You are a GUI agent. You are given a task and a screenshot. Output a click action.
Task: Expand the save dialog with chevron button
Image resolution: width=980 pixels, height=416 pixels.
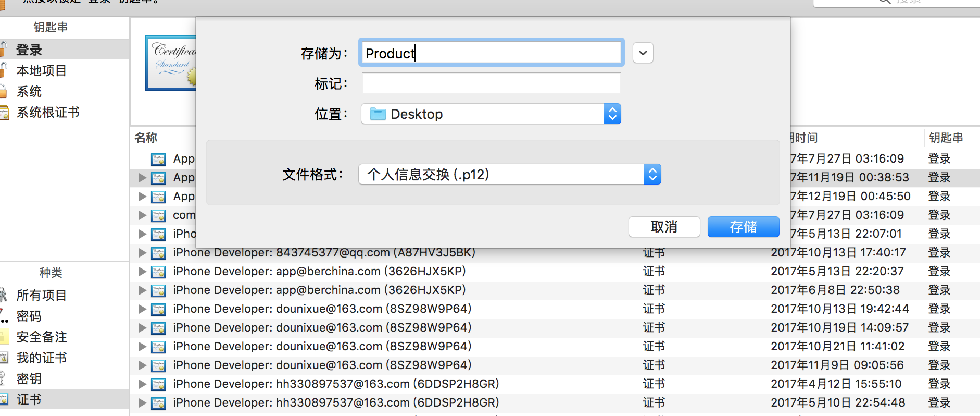tap(643, 53)
